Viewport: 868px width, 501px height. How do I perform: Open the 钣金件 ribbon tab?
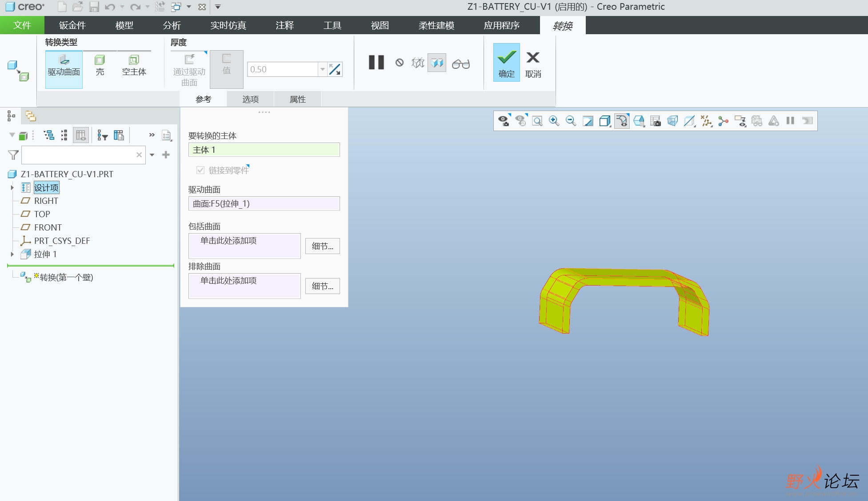click(72, 25)
